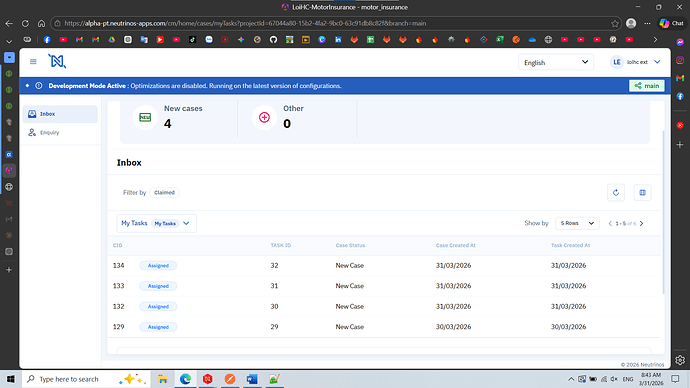
Task: Open File Explorer from the taskbar
Action: pos(163,379)
